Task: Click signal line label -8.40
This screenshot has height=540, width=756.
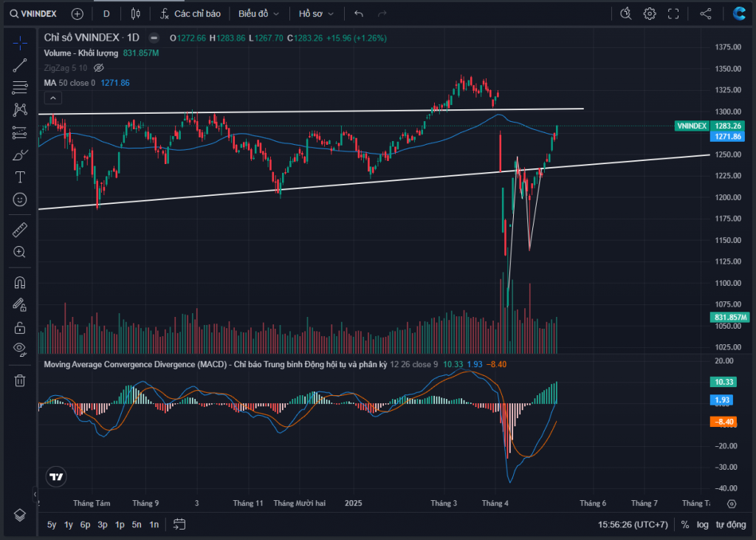Action: (724, 422)
